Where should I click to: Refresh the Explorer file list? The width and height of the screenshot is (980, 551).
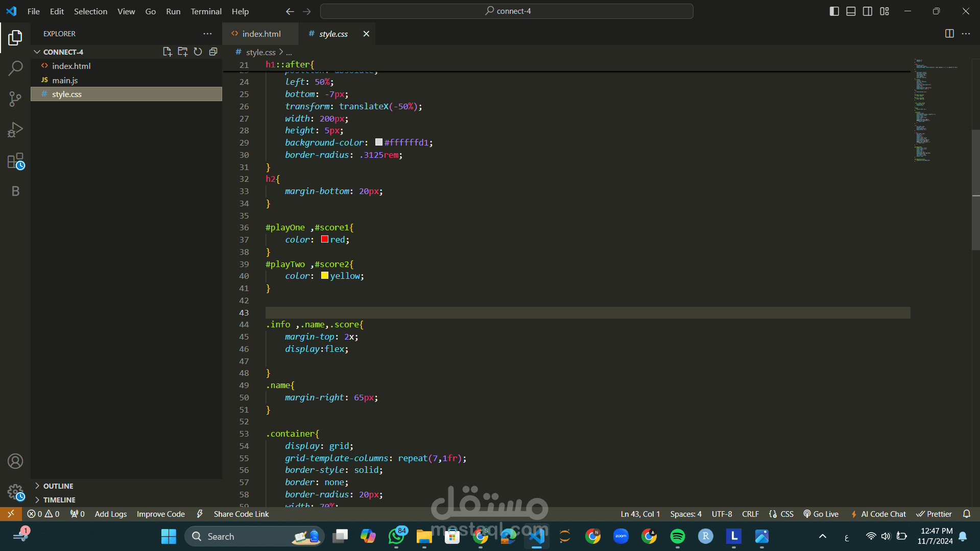coord(198,52)
